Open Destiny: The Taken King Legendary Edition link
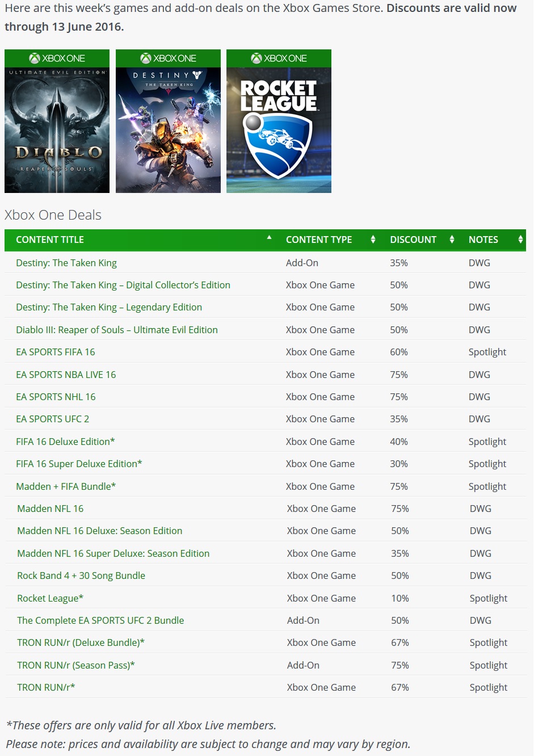The width and height of the screenshot is (534, 756). pos(109,307)
